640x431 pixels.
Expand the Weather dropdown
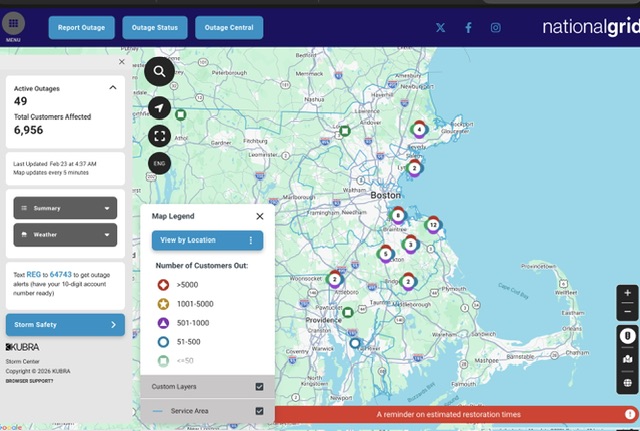tap(106, 235)
